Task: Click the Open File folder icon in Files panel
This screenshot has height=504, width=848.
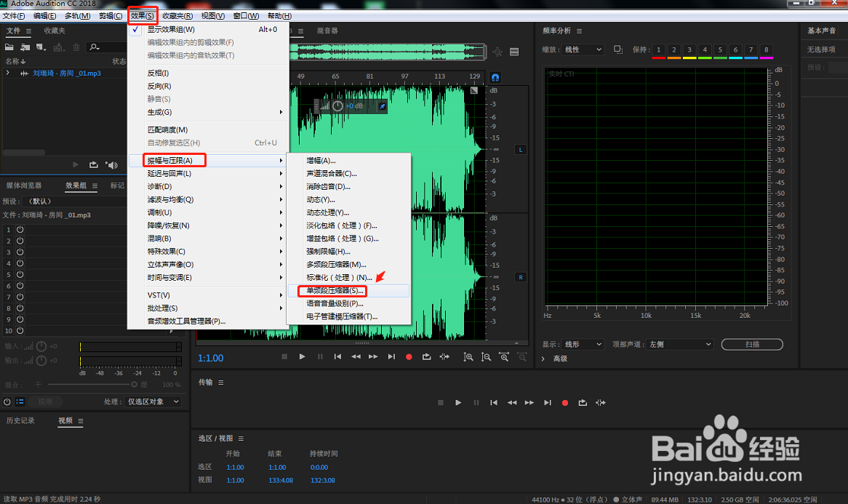Action: 9,47
